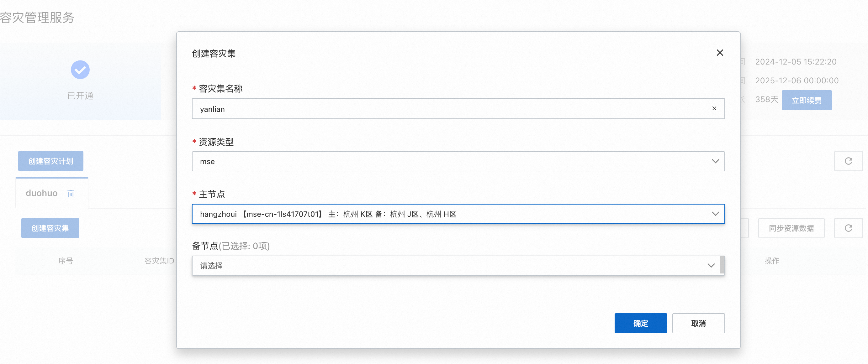Screen dimensions: 868x364
Task: Open the 主节点 hangzhoui dropdown
Action: 458,214
